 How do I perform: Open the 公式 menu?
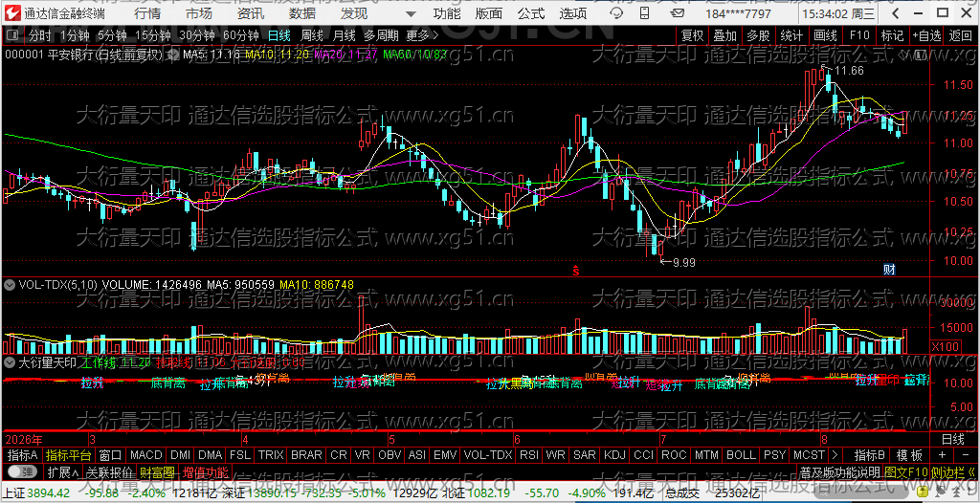coord(531,13)
